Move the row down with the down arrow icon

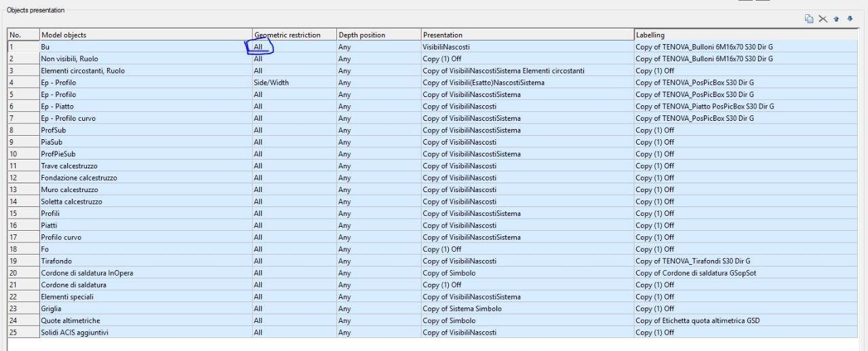[850, 19]
